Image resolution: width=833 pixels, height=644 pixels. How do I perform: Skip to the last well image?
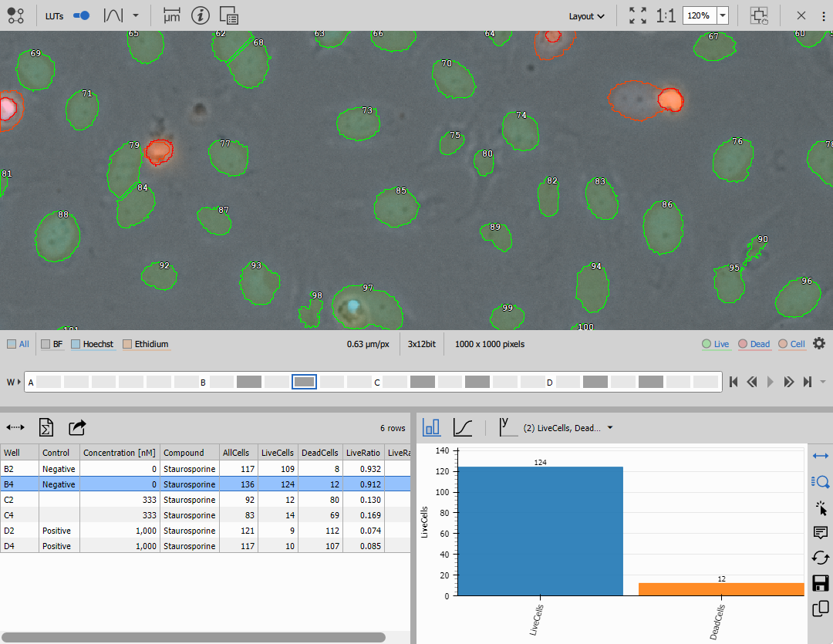click(807, 382)
